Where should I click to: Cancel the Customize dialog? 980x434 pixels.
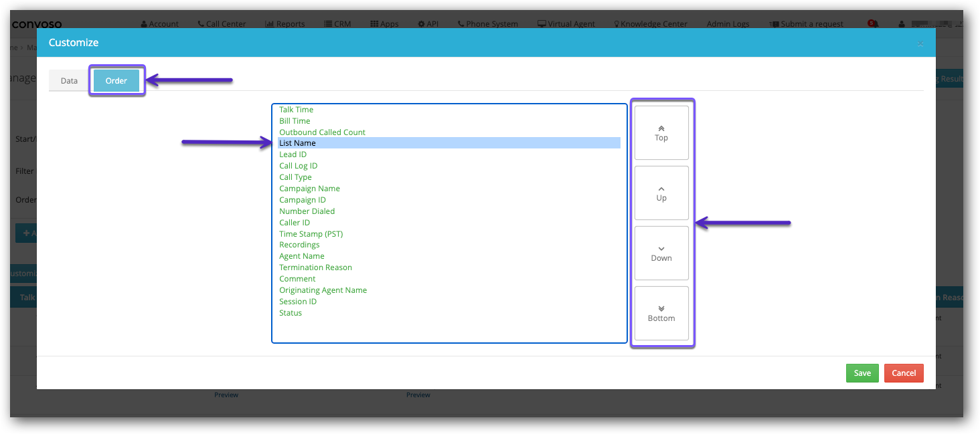(904, 373)
